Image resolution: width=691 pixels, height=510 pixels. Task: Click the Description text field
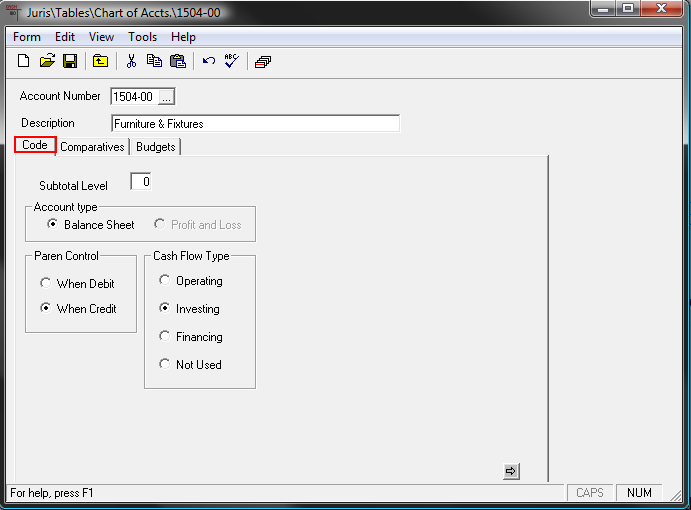click(x=255, y=124)
